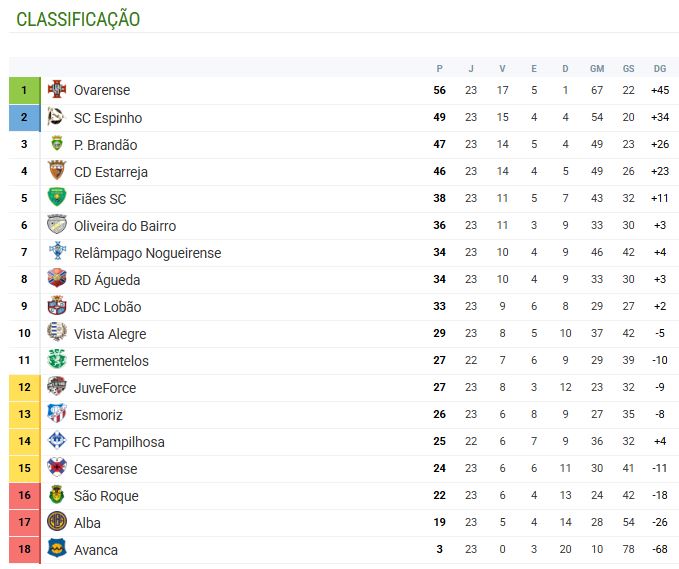Image resolution: width=679 pixels, height=569 pixels.
Task: Click the CD Estarreja crest icon
Action: [x=57, y=170]
